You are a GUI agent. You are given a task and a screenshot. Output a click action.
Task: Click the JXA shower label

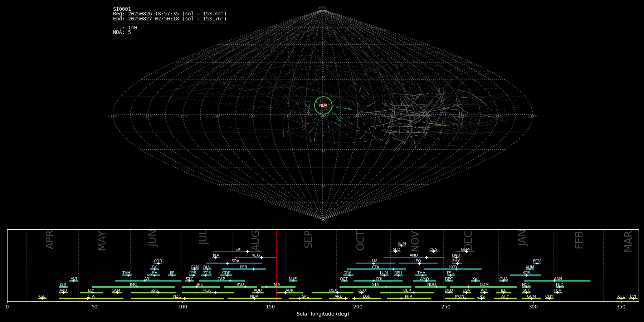pos(216,255)
